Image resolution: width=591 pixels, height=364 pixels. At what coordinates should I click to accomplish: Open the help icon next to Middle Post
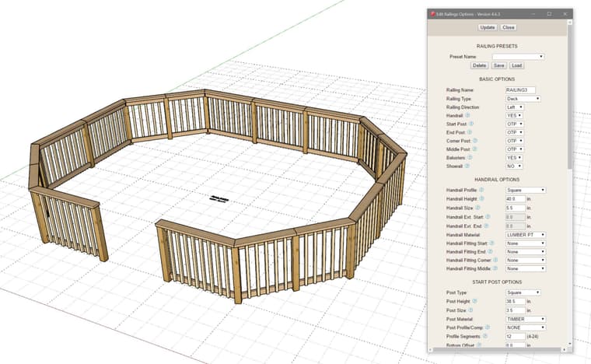click(x=475, y=149)
